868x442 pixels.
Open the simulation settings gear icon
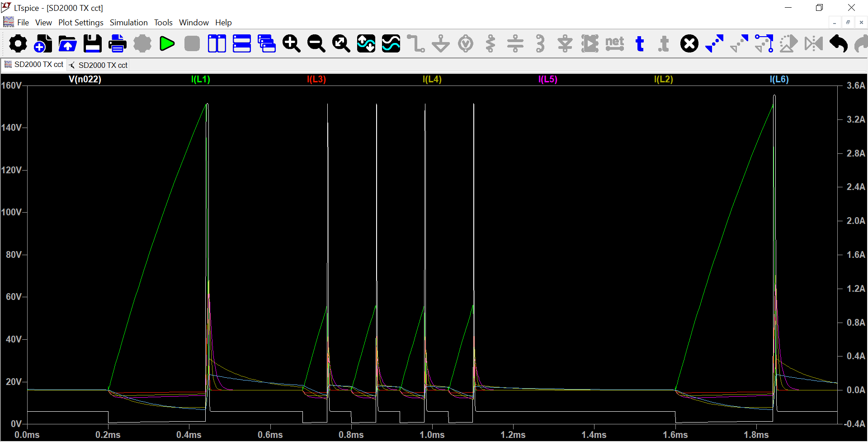point(18,44)
